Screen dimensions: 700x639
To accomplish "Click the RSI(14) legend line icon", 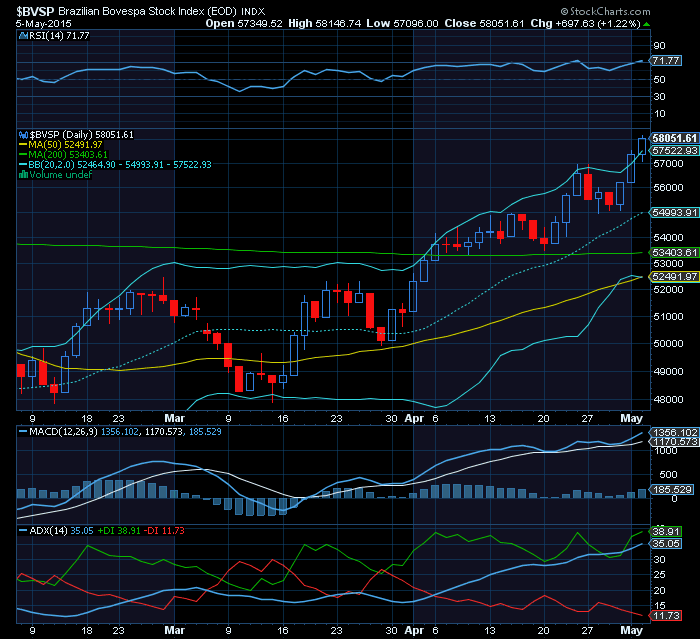I will 23,36.
